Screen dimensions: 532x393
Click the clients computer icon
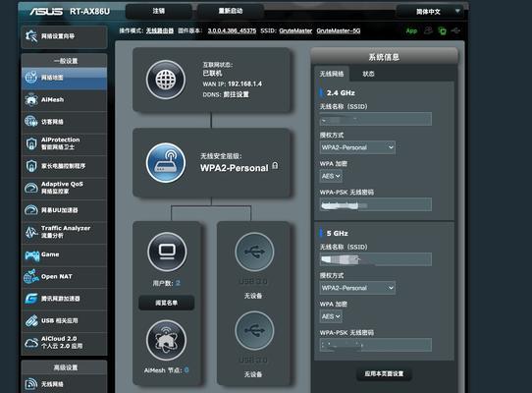point(167,252)
